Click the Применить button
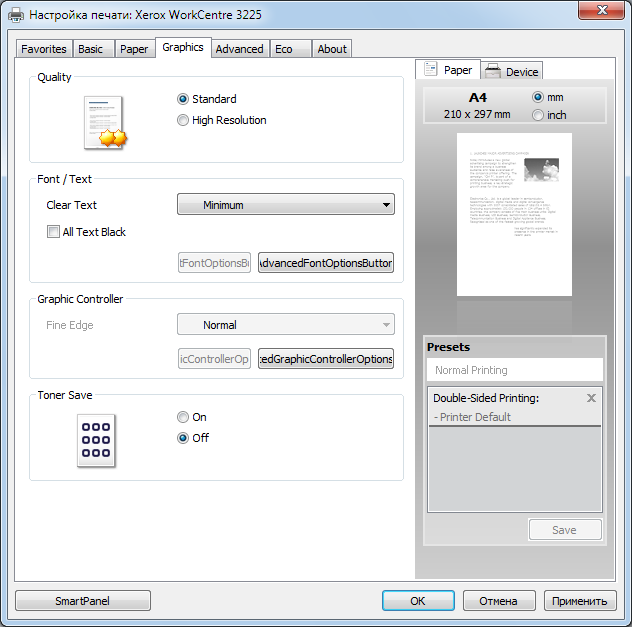 click(x=580, y=601)
